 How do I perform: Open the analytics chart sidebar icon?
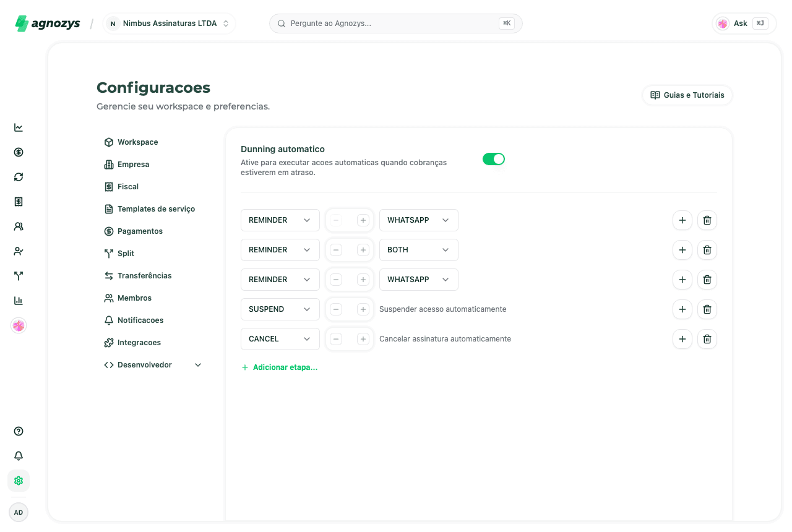point(19,127)
